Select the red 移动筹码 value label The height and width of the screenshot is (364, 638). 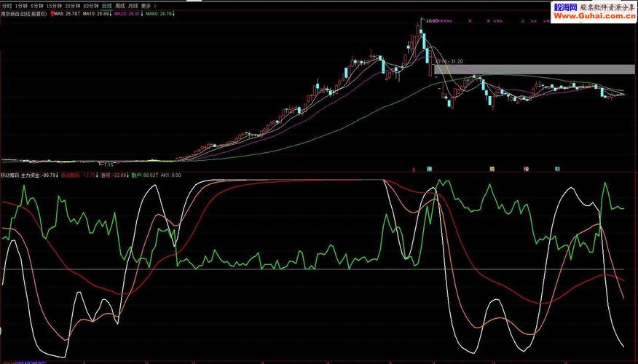79,175
